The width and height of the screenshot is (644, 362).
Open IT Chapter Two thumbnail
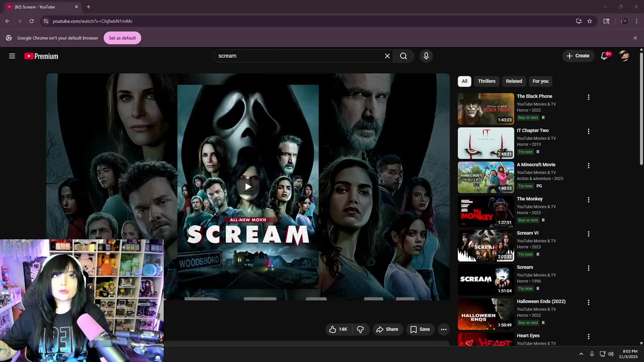(x=486, y=143)
